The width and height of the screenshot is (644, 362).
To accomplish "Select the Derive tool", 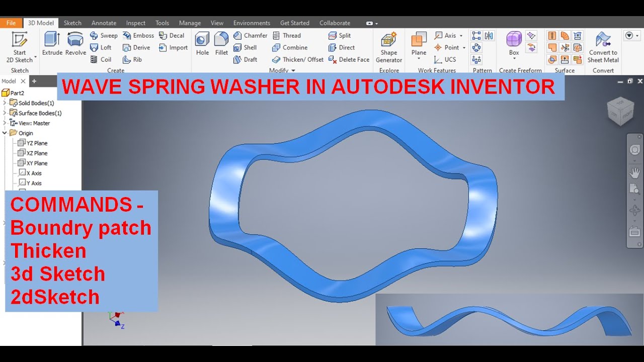I will pyautogui.click(x=136, y=48).
